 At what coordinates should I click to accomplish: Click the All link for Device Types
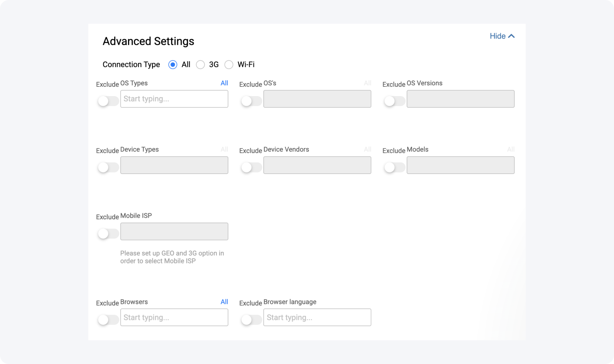tap(224, 149)
